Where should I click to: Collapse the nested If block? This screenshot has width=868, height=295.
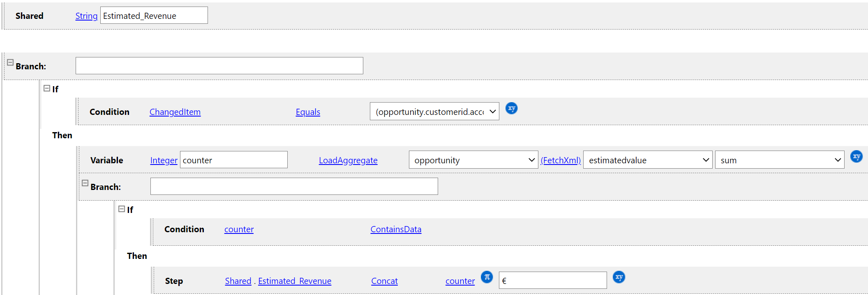(122, 209)
